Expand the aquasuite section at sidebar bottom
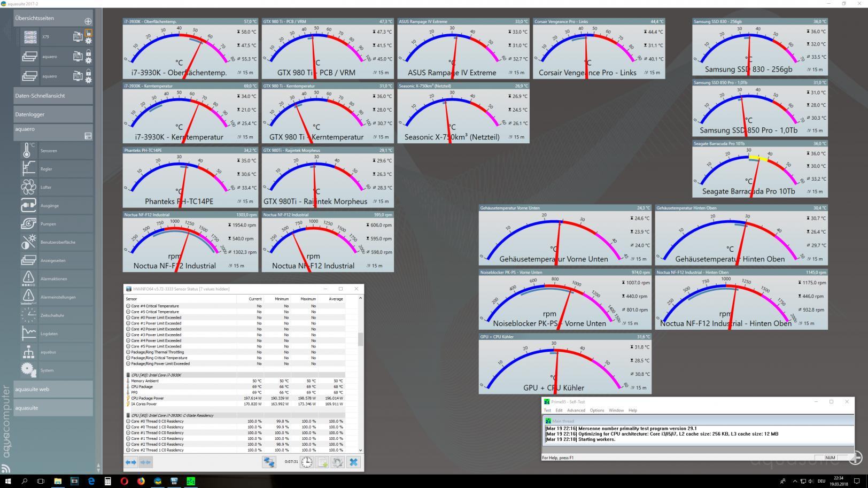The image size is (868, 488). 53,408
